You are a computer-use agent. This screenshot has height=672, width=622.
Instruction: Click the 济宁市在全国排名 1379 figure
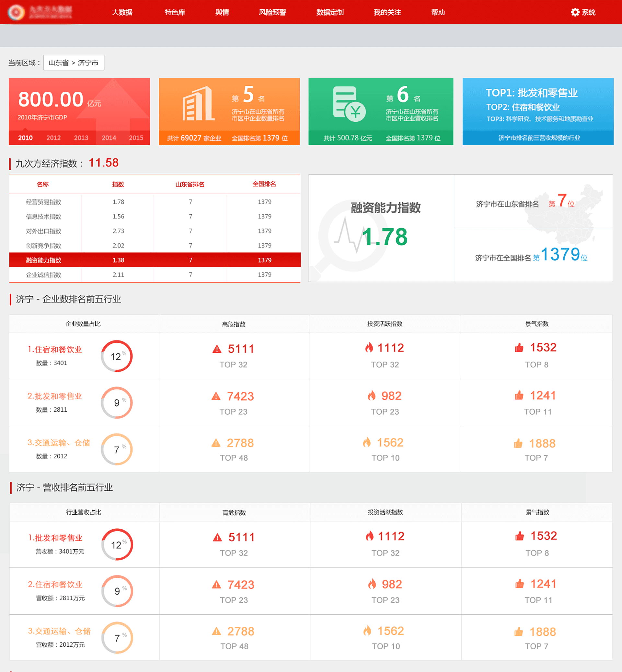(560, 255)
